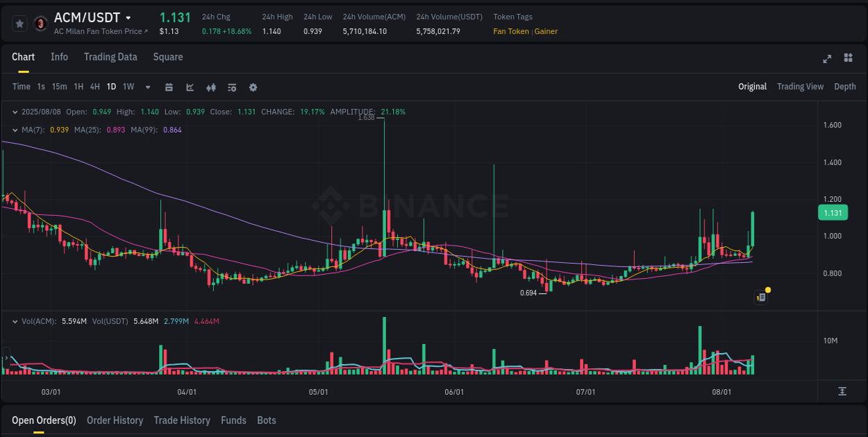Screen dimensions: 868x437
Task: Expand chart to fullscreen with arrows icon
Action: 826,59
